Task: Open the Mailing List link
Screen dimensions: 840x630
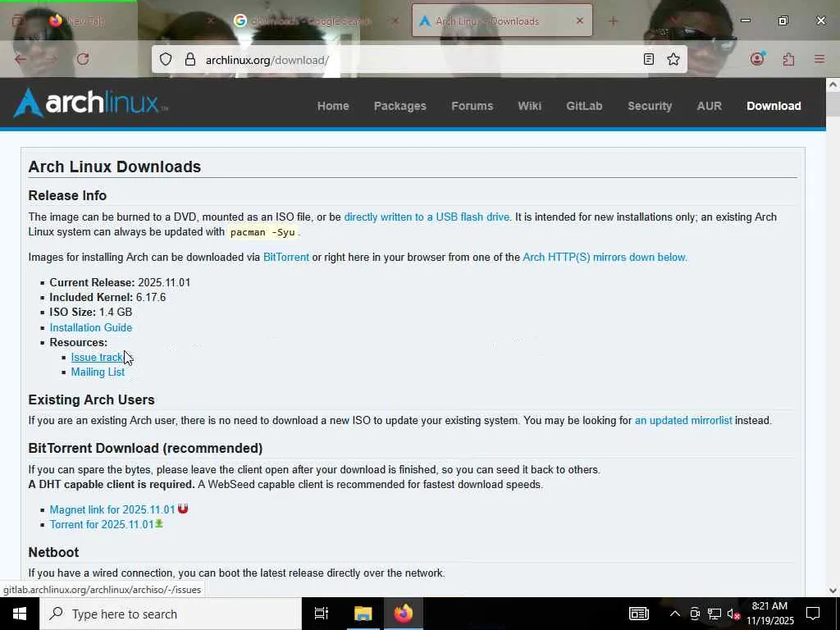Action: coord(98,372)
